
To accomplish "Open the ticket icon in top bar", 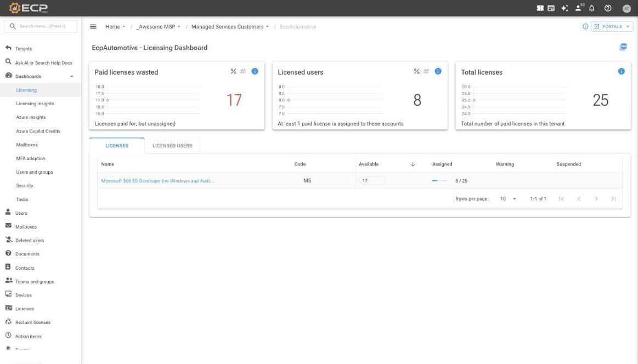I will (540, 8).
